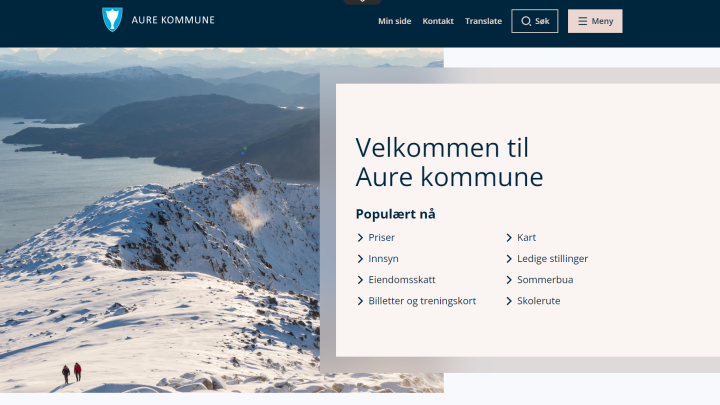Click the chevron next to Priser
This screenshot has height=405, width=720.
(360, 237)
